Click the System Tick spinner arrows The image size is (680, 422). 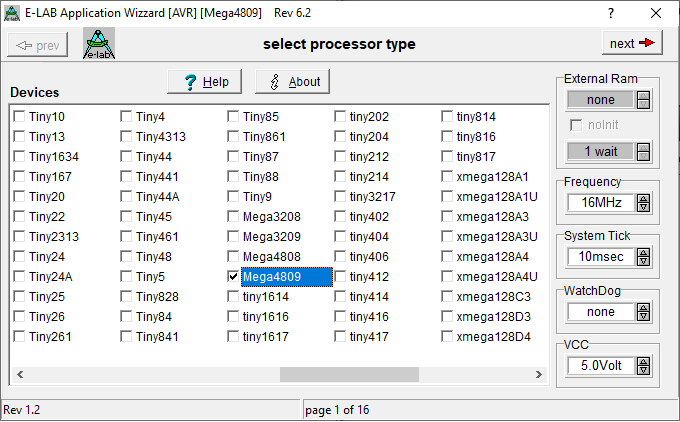point(643,257)
